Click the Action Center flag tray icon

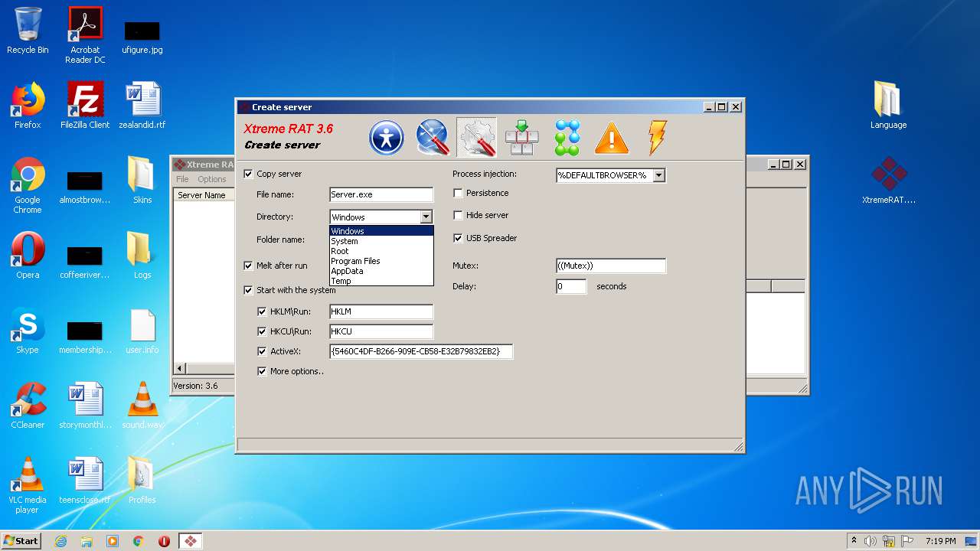click(906, 541)
